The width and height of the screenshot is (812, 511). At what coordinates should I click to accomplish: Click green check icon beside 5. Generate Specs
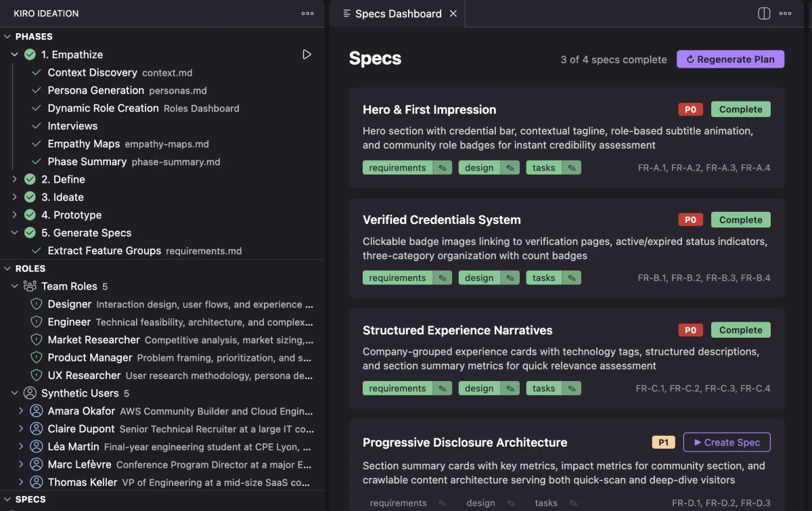pyautogui.click(x=30, y=233)
